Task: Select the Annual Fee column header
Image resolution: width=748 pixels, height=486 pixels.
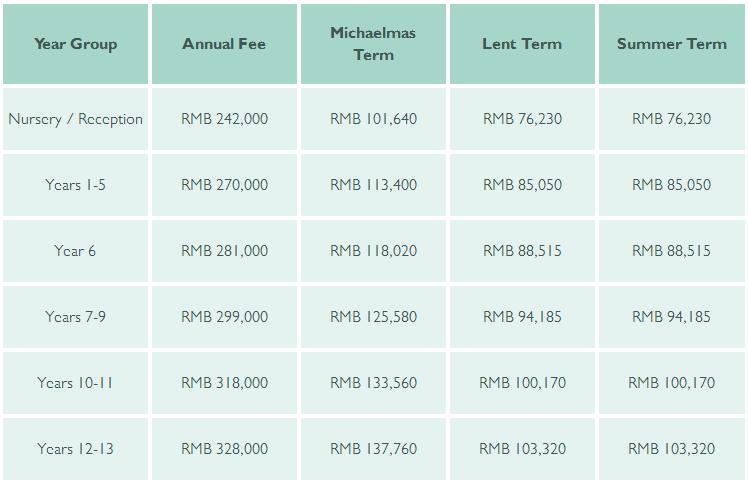Action: [224, 44]
